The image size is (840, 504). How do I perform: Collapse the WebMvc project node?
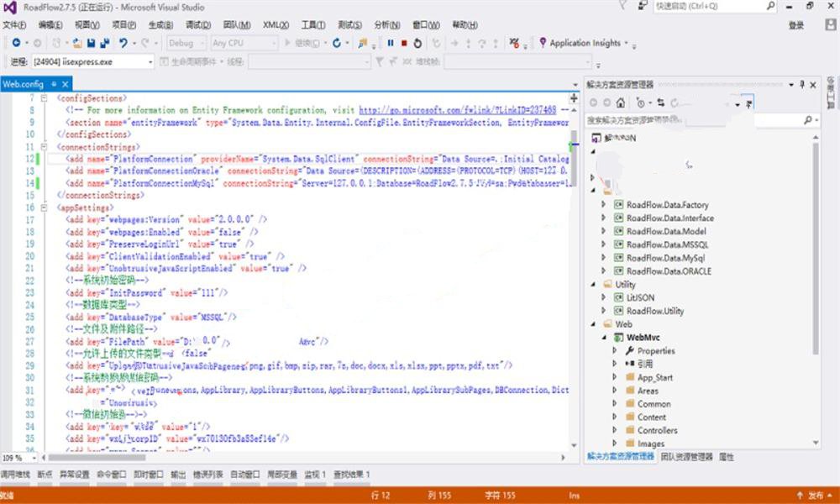click(604, 338)
